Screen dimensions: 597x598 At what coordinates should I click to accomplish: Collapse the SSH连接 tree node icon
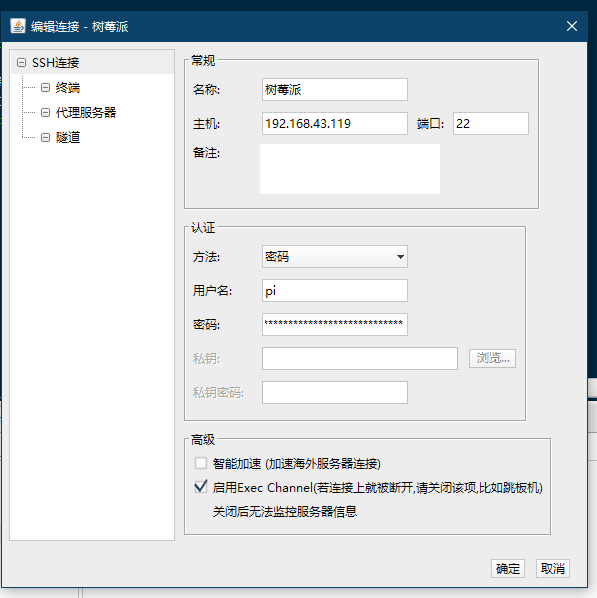coord(22,63)
